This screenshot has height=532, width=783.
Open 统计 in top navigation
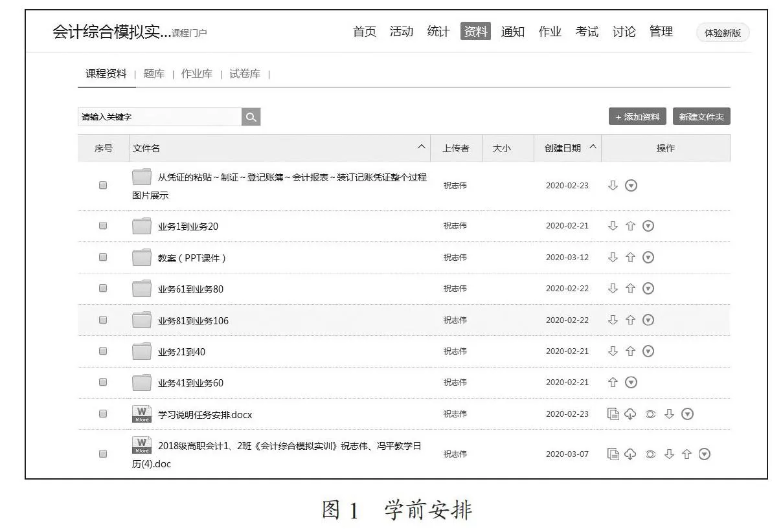tap(438, 32)
